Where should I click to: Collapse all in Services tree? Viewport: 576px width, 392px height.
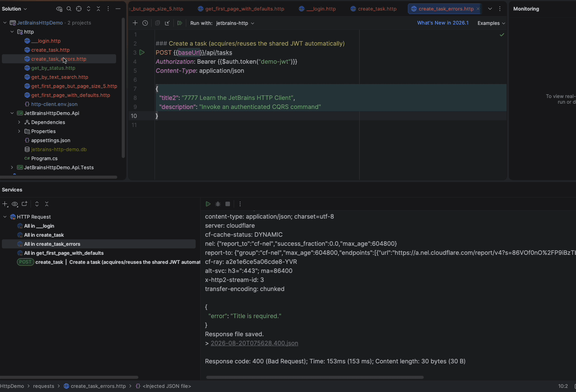coord(47,204)
